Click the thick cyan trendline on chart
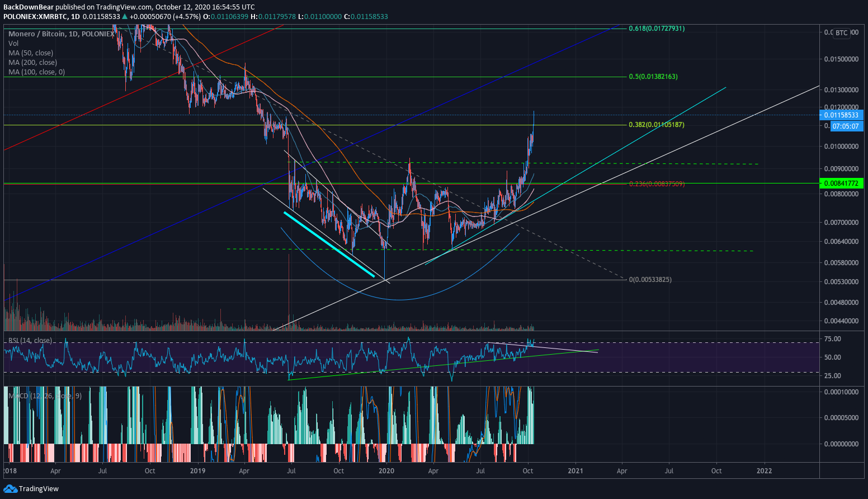The width and height of the screenshot is (868, 499). click(x=329, y=244)
